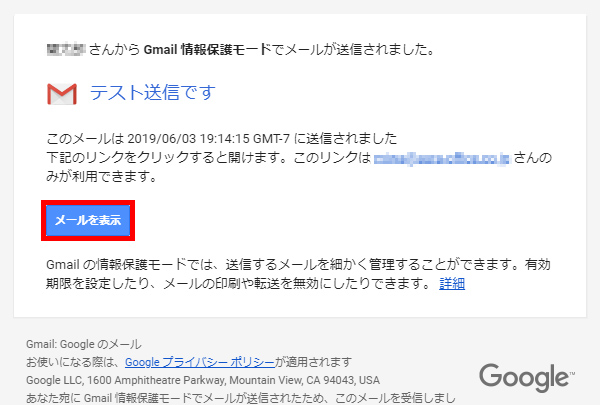Click the blurred recipient email address link

point(442,158)
